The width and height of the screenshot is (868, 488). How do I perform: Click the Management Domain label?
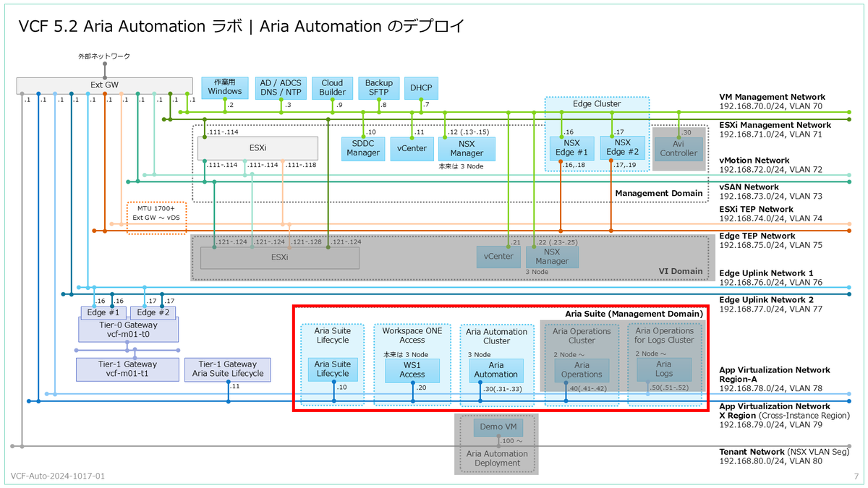click(x=658, y=193)
